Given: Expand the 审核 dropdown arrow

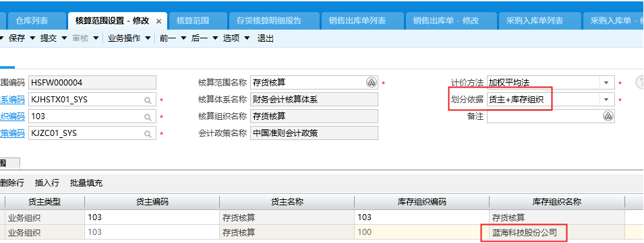Looking at the screenshot, I should pyautogui.click(x=96, y=38).
